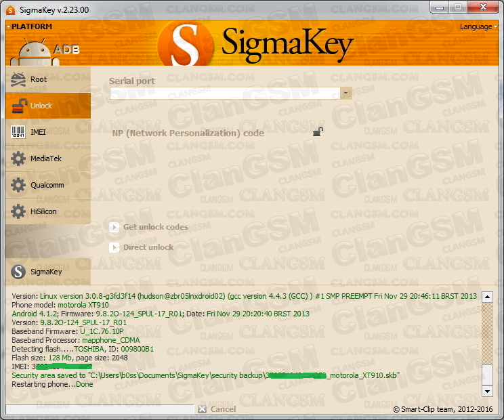Open the IMEI tab
Image resolution: width=504 pixels, height=420 pixels.
[x=48, y=132]
